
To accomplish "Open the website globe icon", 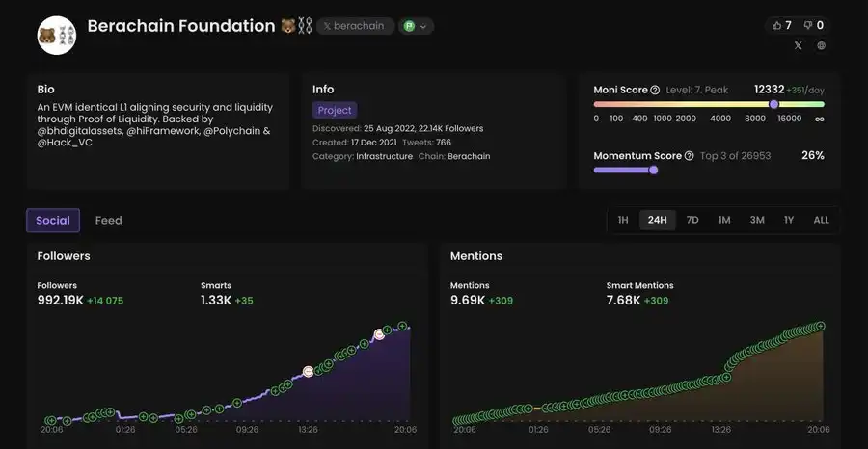I will [821, 45].
